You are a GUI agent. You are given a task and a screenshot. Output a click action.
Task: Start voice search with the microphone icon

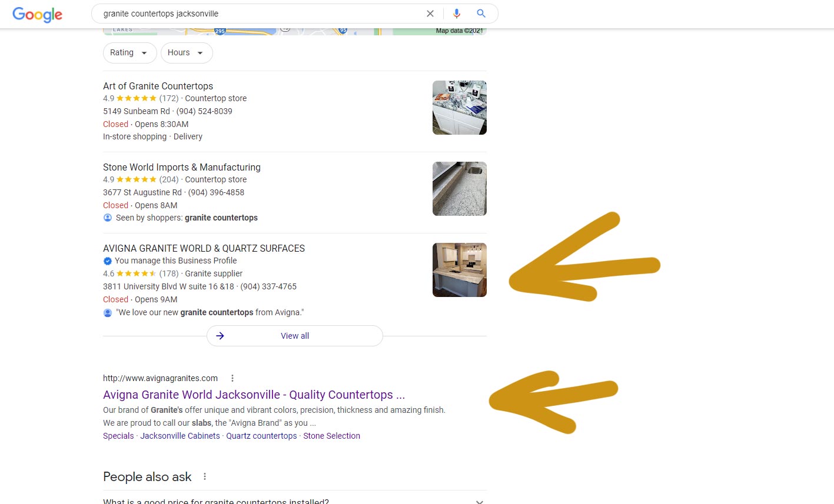457,14
